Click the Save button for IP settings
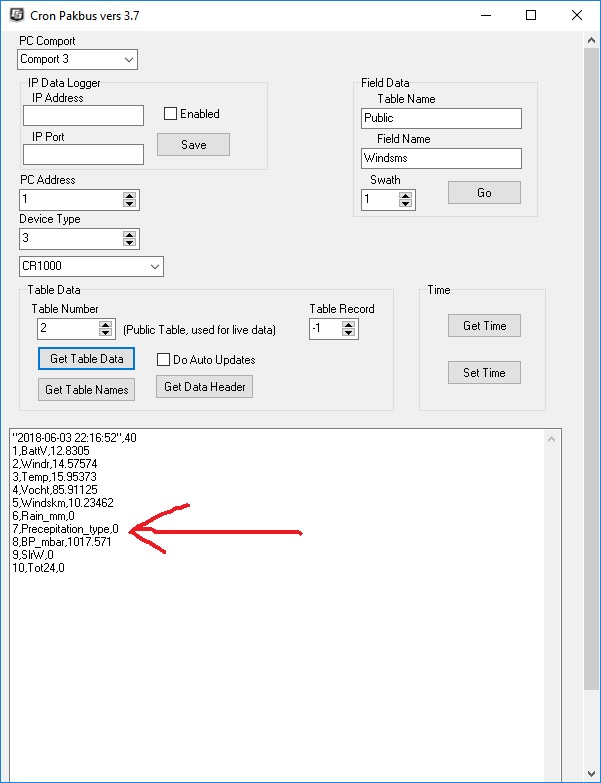This screenshot has height=783, width=601. point(194,144)
